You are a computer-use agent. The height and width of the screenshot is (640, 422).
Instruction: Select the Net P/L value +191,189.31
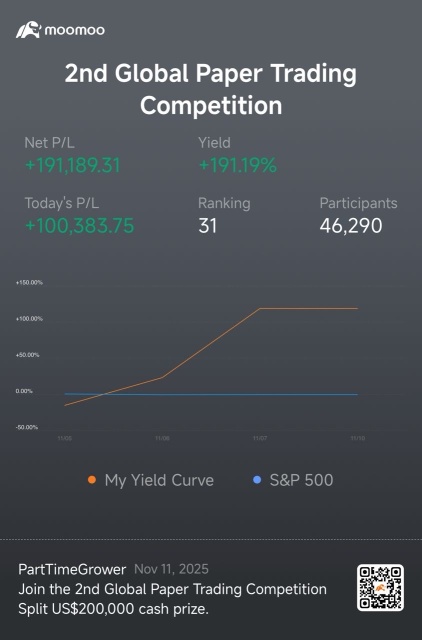73,165
